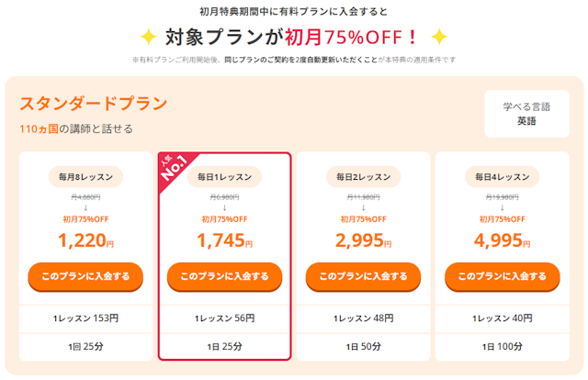
Task: Join the 1,745円 daily 1-lesson plan
Action: 224,275
